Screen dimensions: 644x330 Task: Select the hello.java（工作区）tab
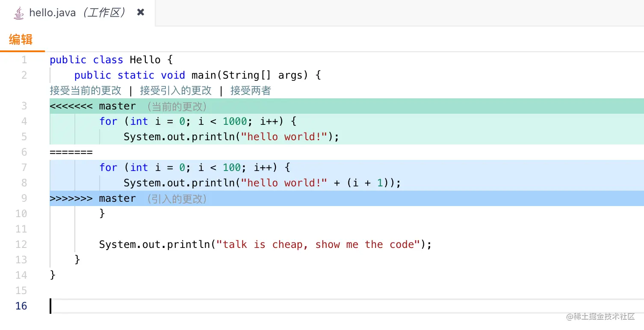(77, 13)
